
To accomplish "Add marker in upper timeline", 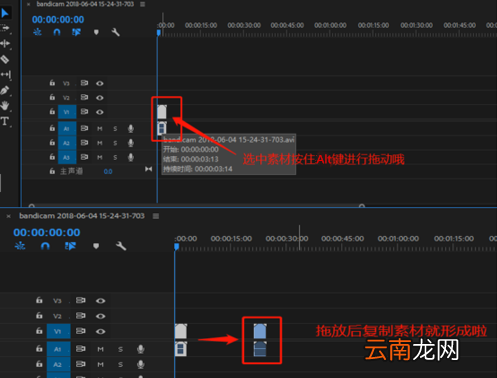I will (96, 32).
